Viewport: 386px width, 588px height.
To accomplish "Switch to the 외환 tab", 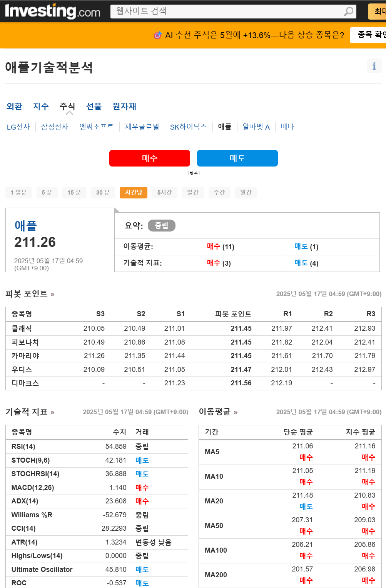I will click(x=15, y=106).
